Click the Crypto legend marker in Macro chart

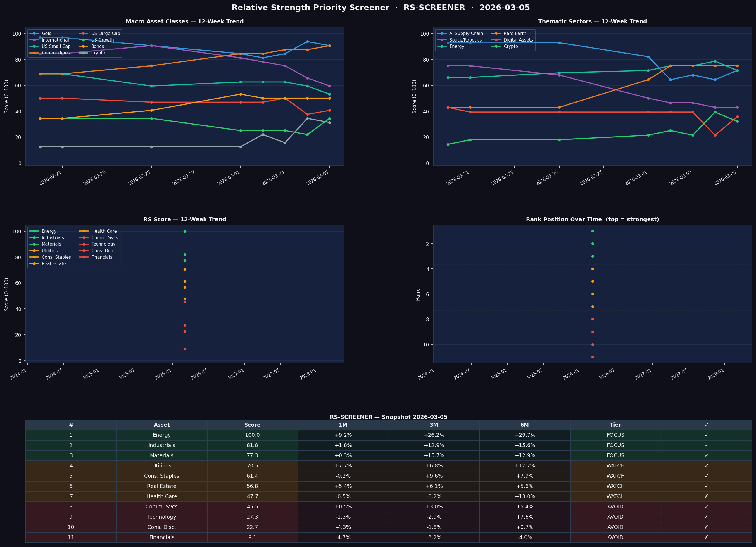click(83, 53)
